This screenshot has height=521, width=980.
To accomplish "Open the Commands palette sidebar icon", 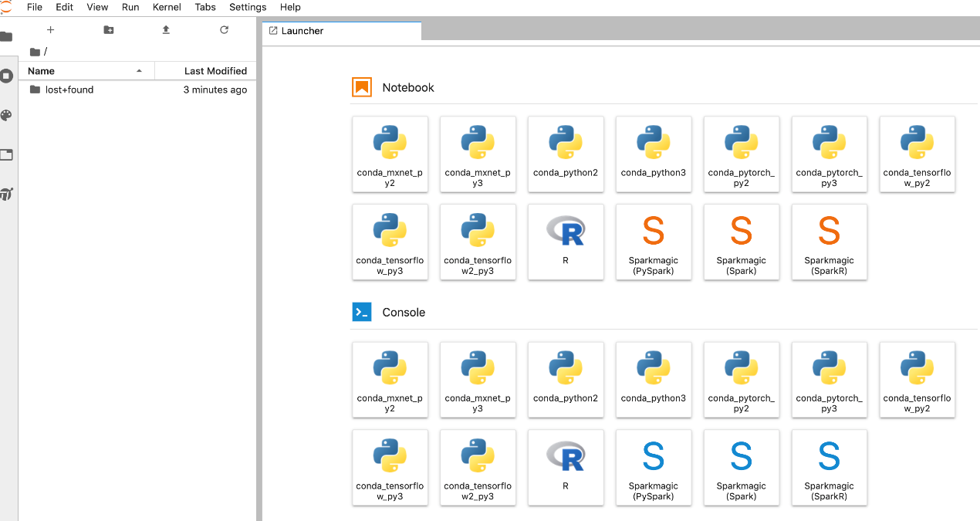I will pos(7,116).
